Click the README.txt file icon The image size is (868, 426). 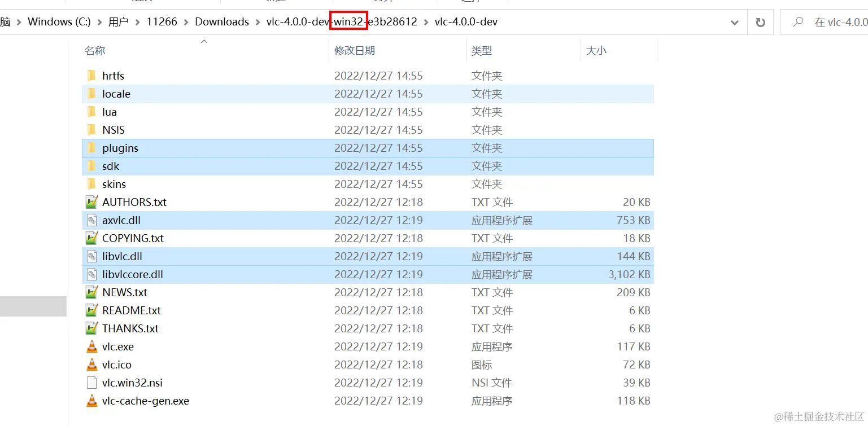click(91, 310)
